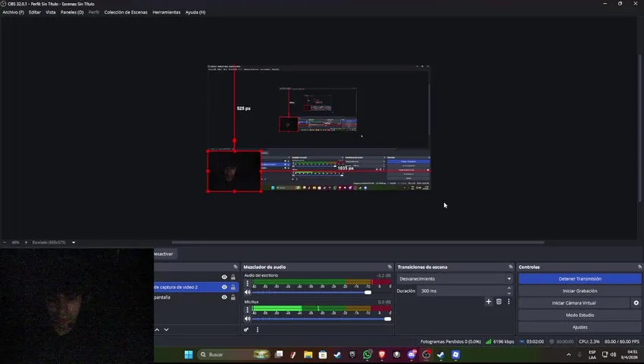This screenshot has height=364, width=644.
Task: Open WhatsApp from the taskbar
Action: [367, 355]
